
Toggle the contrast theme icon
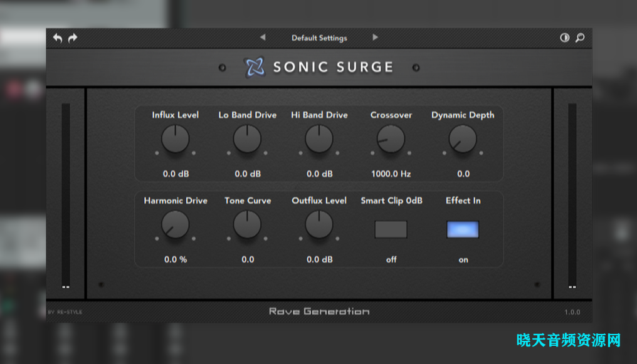coord(565,38)
